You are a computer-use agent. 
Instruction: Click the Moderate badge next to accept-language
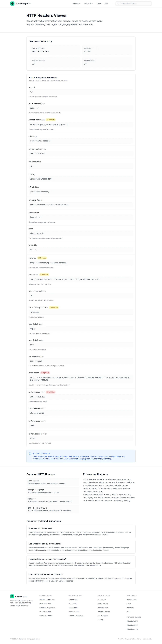click(51, 120)
